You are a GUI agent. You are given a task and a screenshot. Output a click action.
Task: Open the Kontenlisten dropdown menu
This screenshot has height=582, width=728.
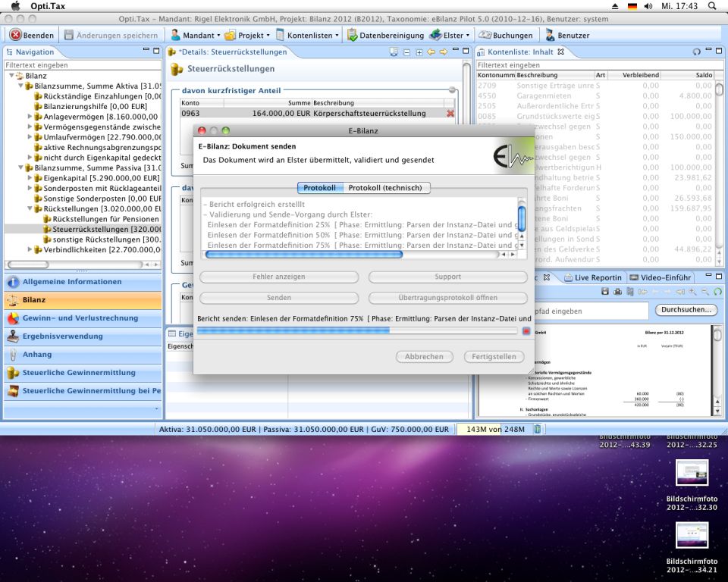point(307,36)
